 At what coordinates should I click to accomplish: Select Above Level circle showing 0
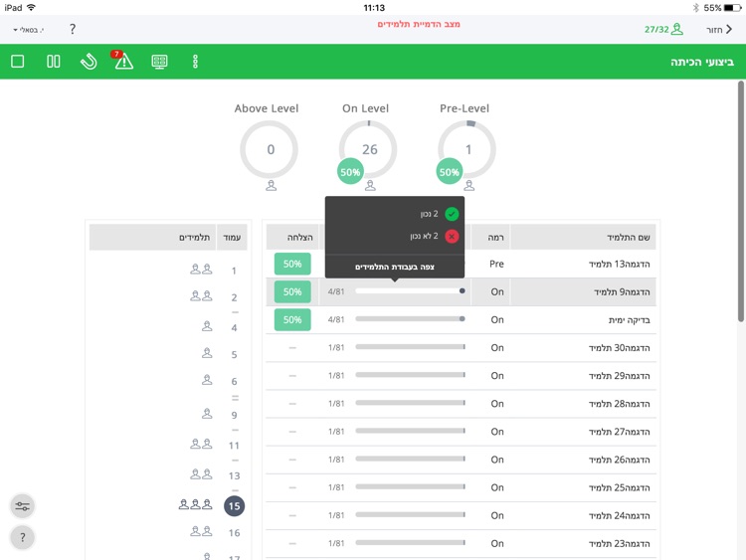click(270, 150)
